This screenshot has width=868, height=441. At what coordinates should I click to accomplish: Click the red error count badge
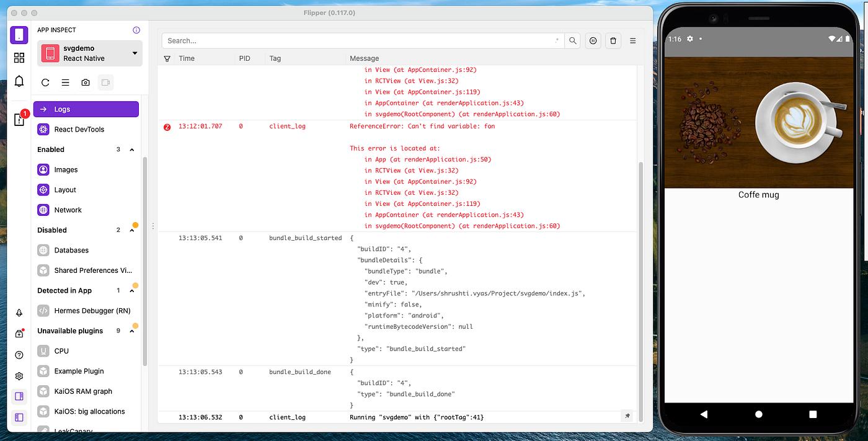167,127
